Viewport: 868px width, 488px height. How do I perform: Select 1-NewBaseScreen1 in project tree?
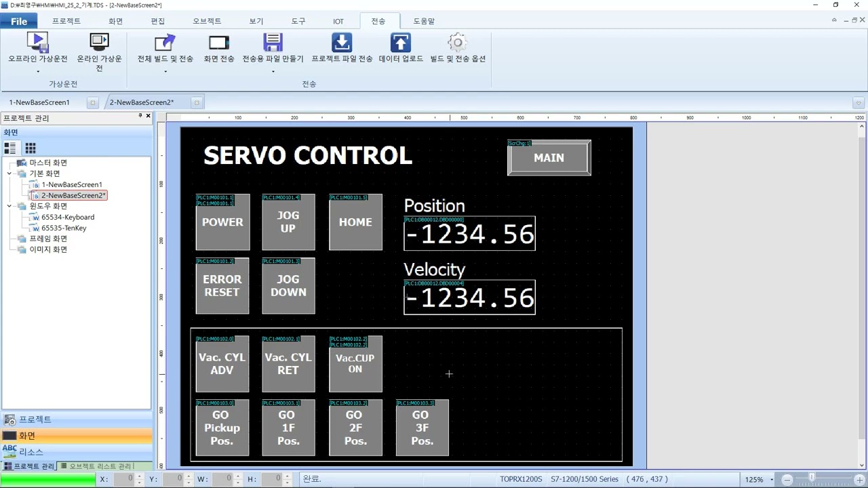[72, 184]
